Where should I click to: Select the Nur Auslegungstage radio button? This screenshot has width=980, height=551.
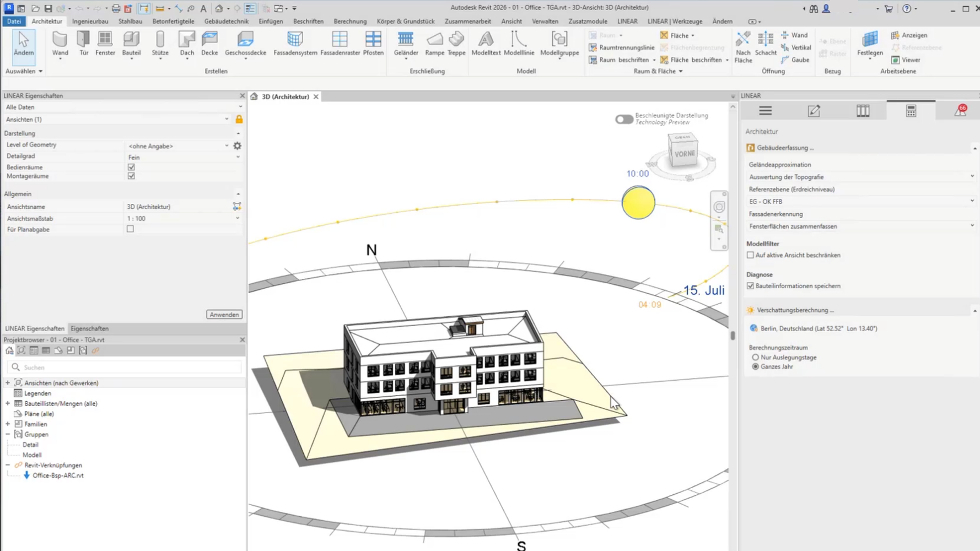[755, 357]
